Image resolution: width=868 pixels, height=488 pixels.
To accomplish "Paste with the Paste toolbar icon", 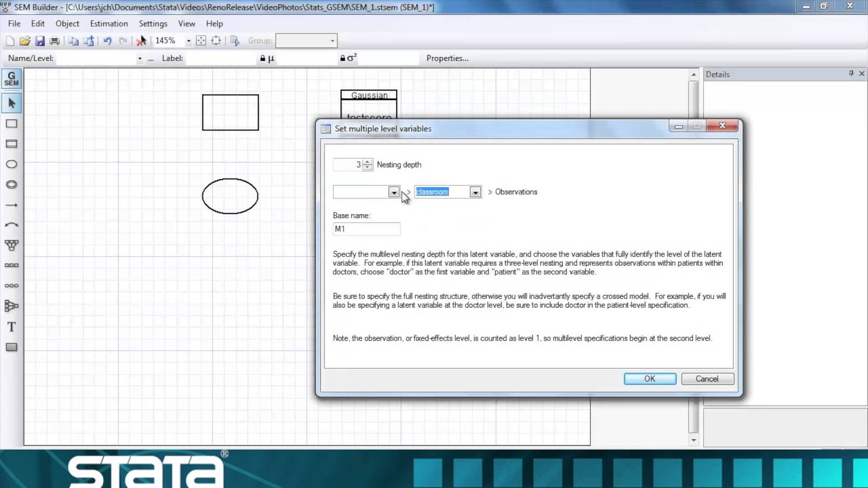I will pos(88,41).
